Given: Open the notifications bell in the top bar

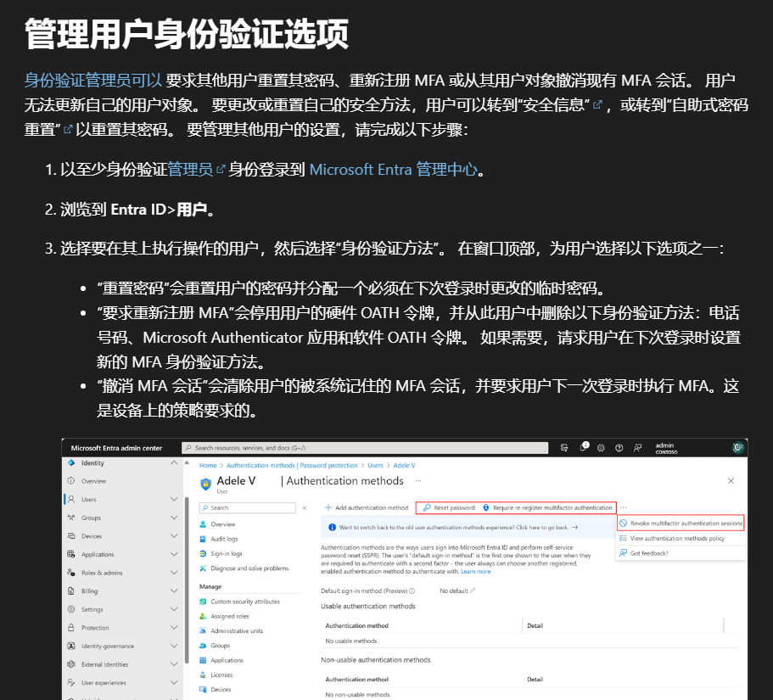Looking at the screenshot, I should [583, 448].
